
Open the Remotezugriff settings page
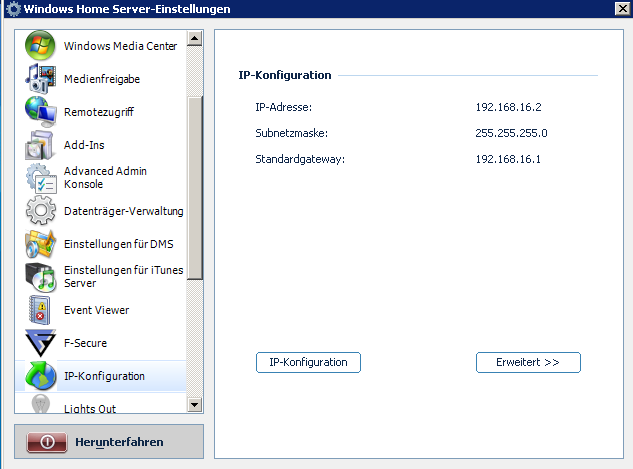coord(99,112)
